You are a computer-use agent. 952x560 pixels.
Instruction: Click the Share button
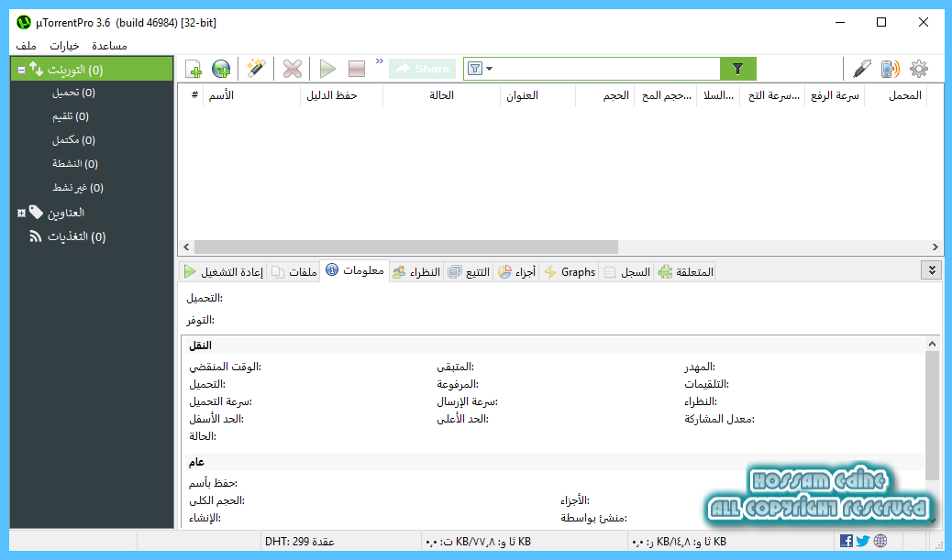pos(423,69)
